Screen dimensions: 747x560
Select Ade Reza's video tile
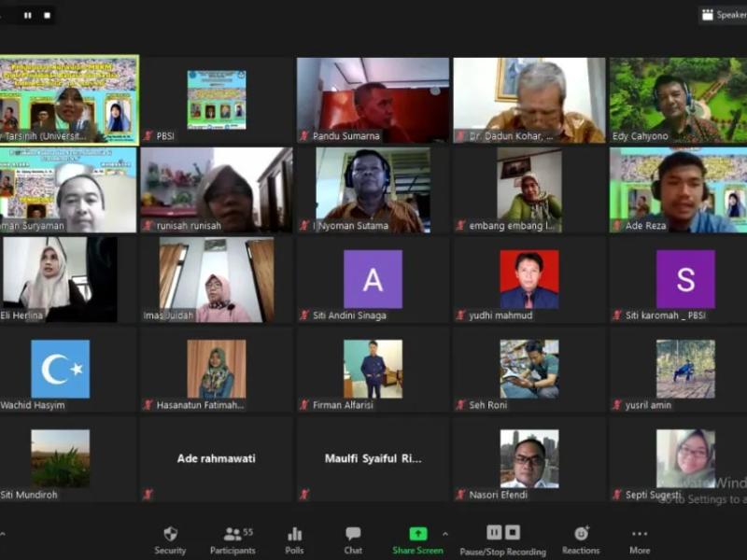point(678,190)
